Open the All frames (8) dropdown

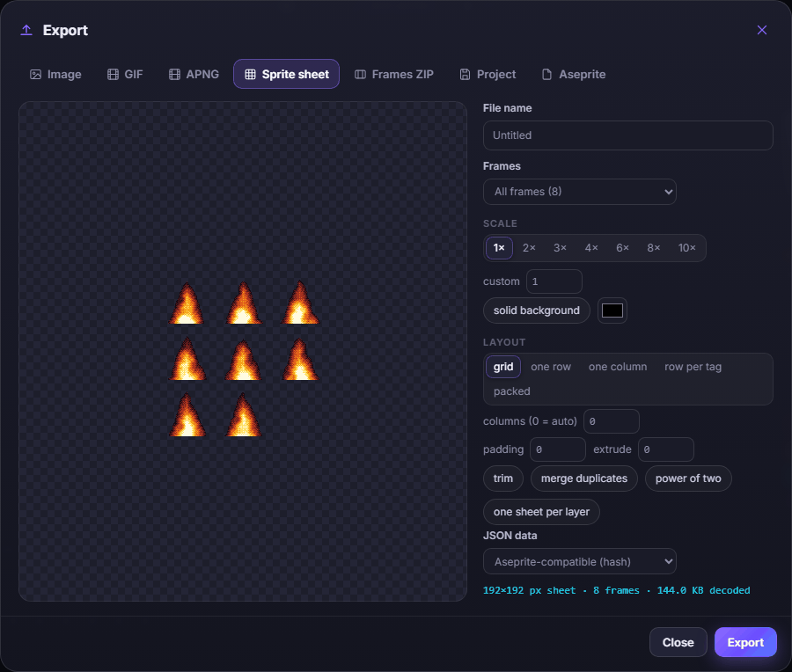tap(579, 192)
